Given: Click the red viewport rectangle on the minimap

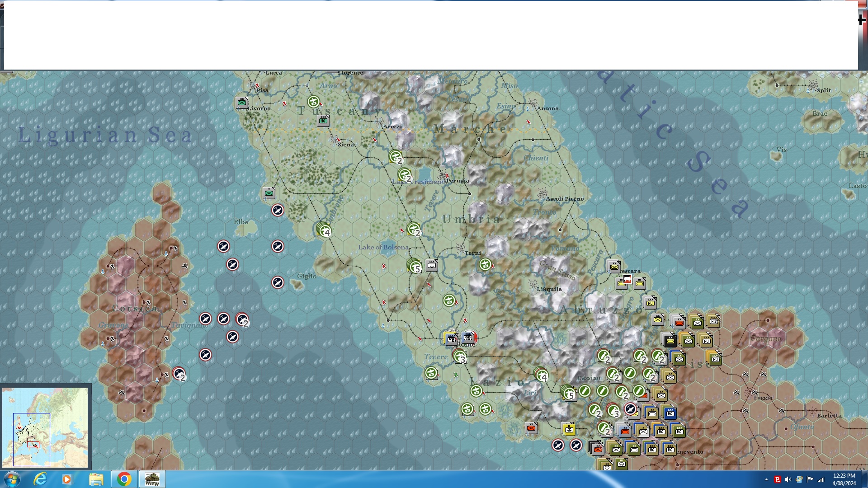Looking at the screenshot, I should [33, 444].
